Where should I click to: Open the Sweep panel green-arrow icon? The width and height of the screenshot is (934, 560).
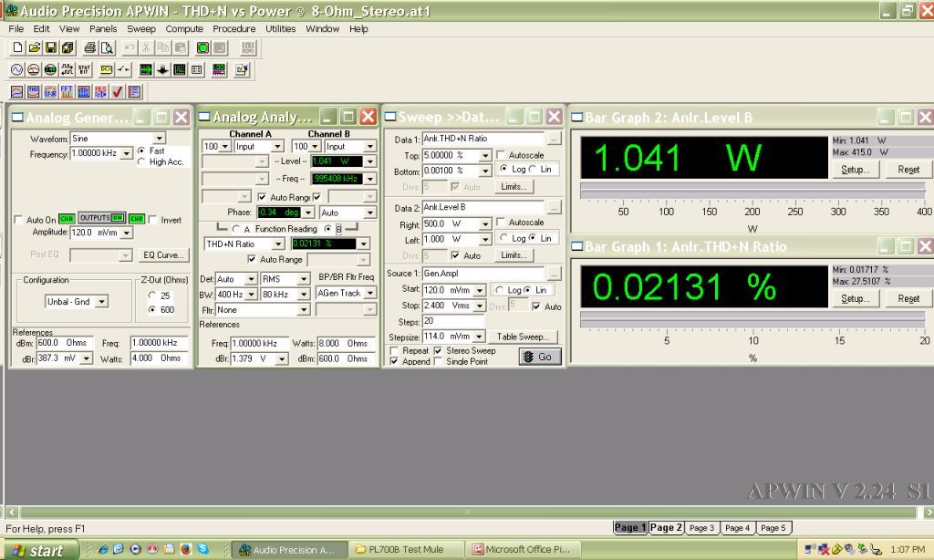pyautogui.click(x=145, y=69)
